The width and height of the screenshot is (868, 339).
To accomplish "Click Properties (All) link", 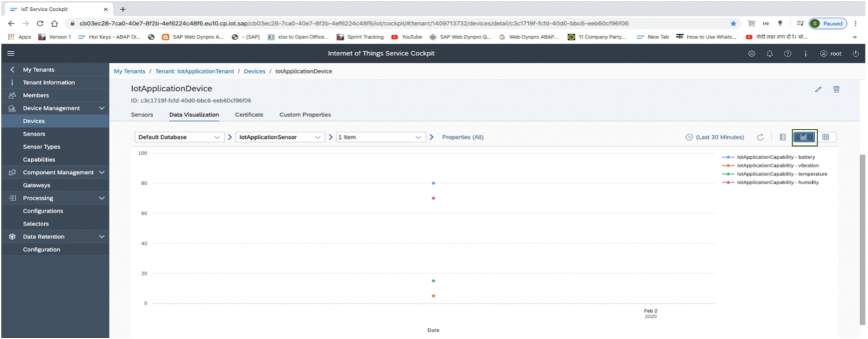I will [x=463, y=137].
